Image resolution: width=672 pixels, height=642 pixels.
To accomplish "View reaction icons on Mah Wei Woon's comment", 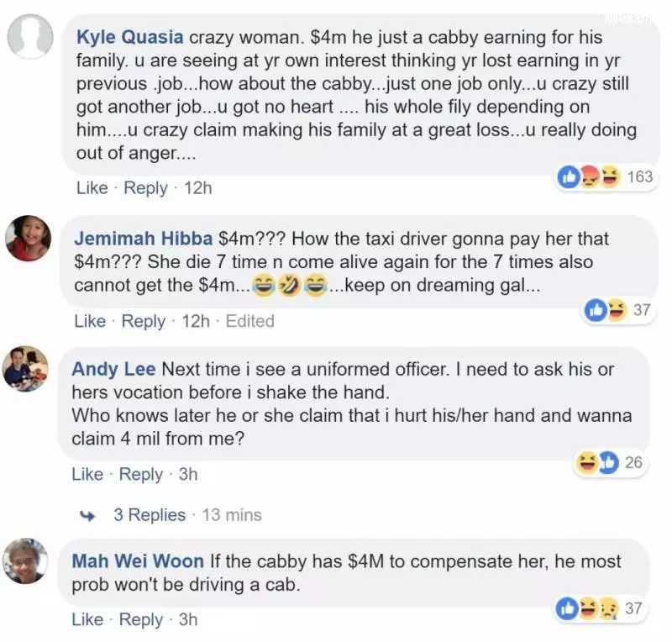I will pos(586,608).
